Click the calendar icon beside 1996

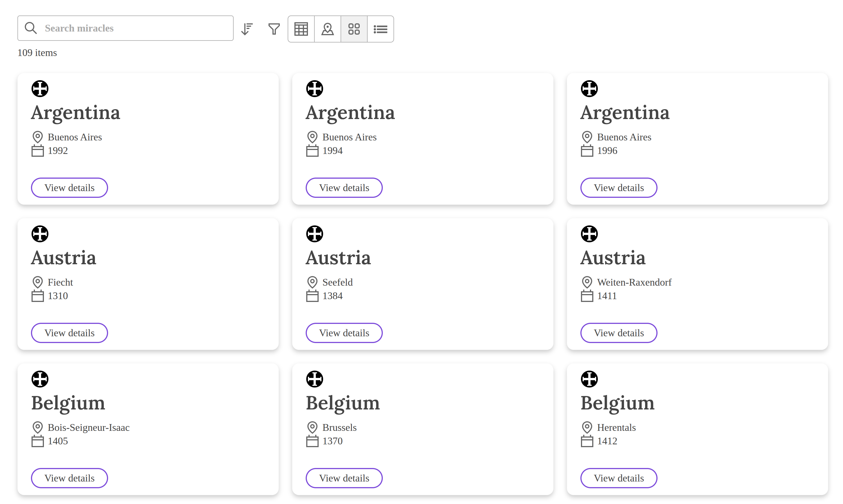587,151
